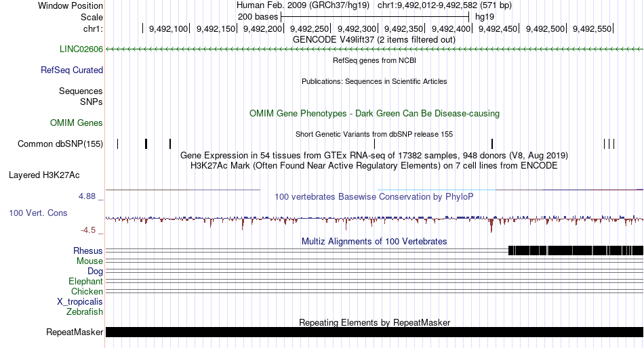Click the -4.5 PhyloP lower scale value
This screenshot has height=348, width=644.
88,230
